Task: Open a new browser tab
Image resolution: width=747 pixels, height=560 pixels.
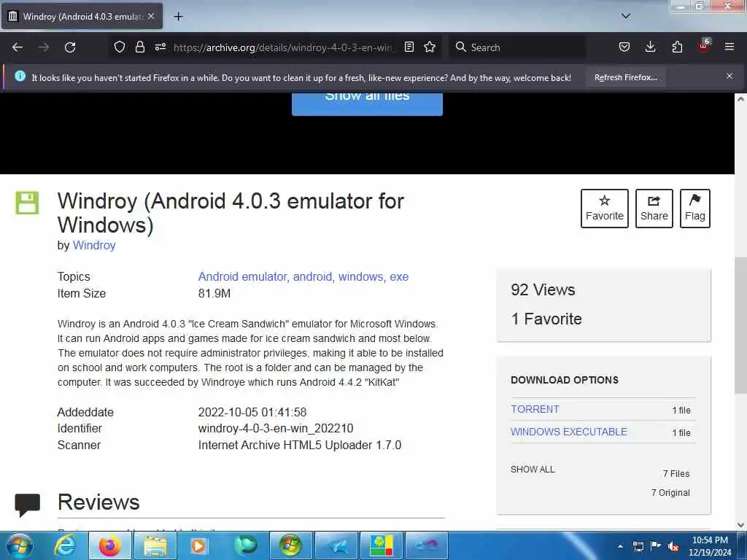Action: coord(178,17)
